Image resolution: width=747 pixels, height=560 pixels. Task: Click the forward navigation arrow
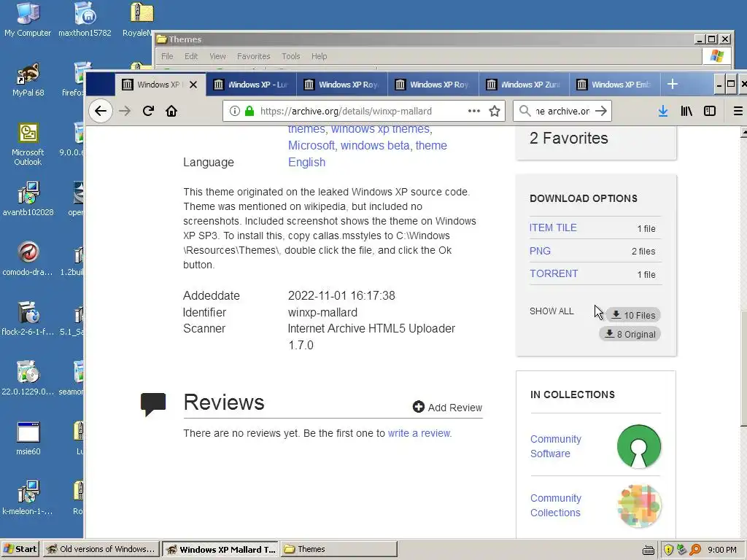tap(124, 111)
